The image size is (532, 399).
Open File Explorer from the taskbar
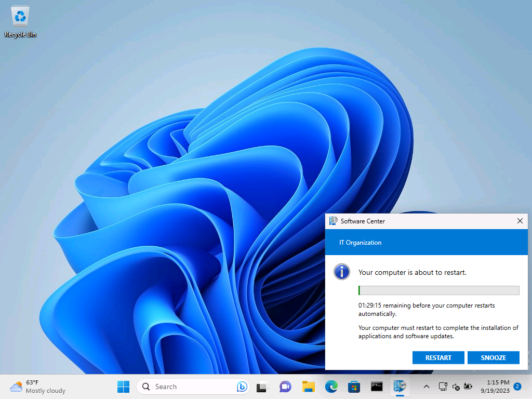click(309, 387)
